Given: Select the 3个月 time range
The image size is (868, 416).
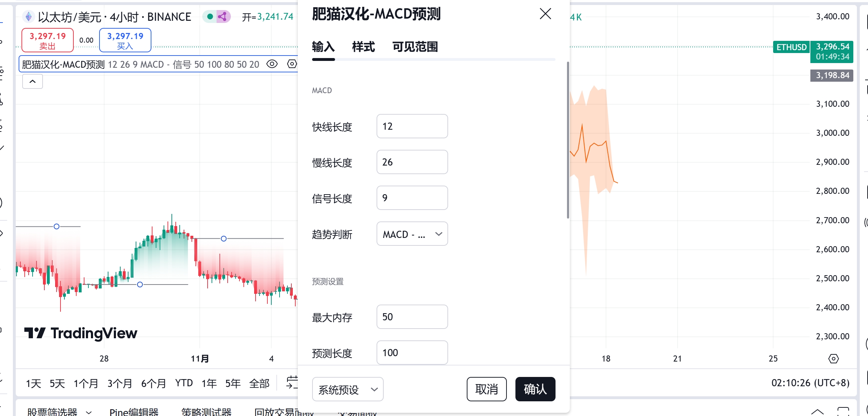Looking at the screenshot, I should click(120, 383).
